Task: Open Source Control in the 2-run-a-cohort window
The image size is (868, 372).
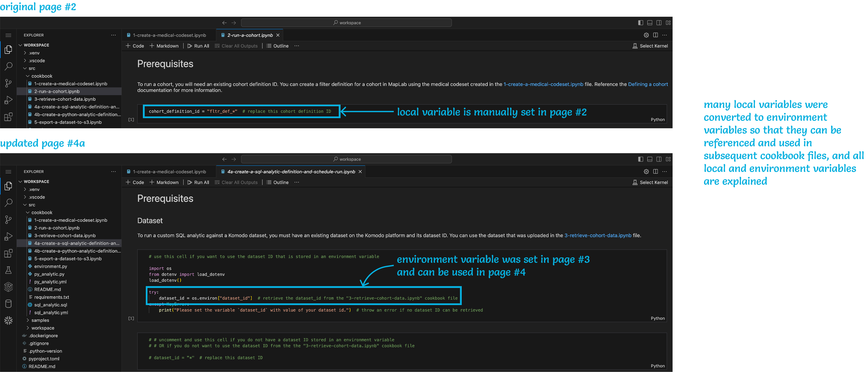Action: [8, 83]
